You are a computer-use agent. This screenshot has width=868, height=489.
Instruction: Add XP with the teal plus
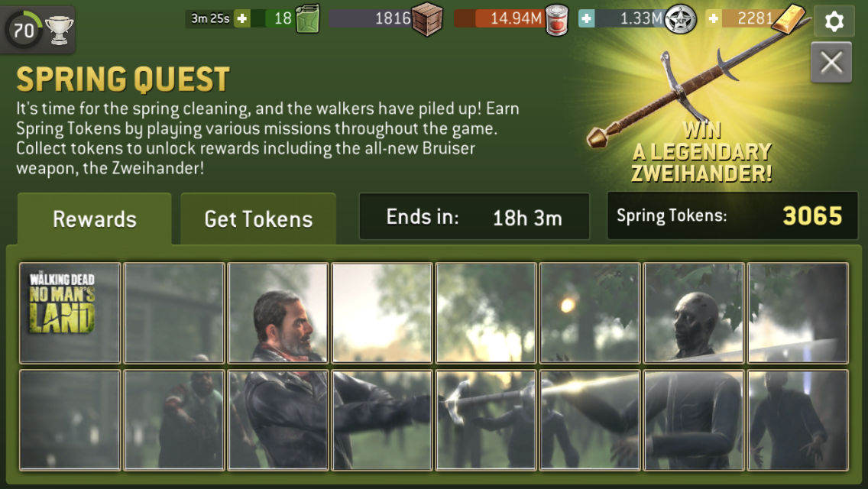[x=586, y=19]
